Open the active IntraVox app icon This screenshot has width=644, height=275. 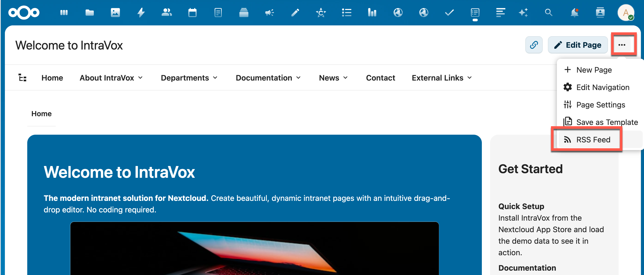coord(475,12)
